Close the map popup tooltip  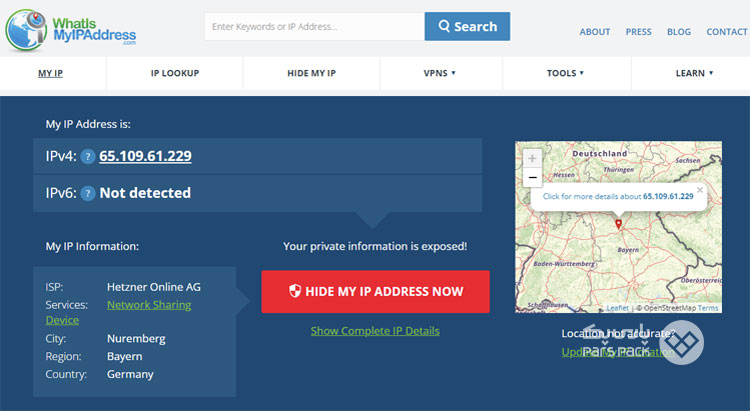pyautogui.click(x=700, y=190)
